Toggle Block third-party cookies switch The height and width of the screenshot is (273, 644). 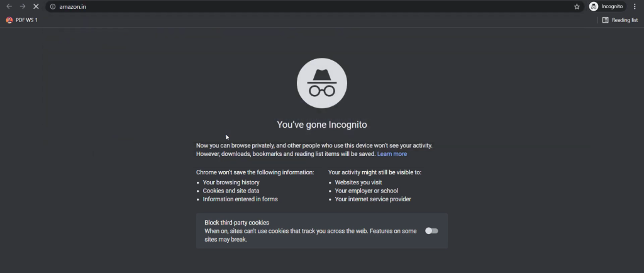(431, 231)
